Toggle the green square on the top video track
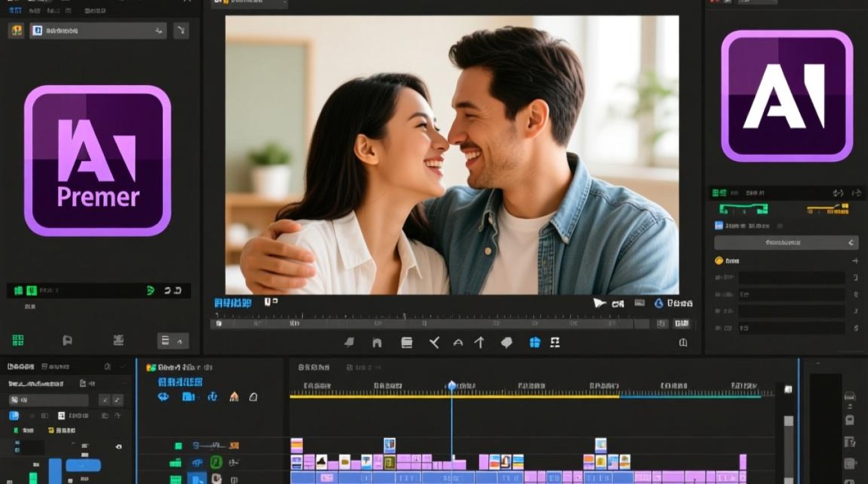This screenshot has width=868, height=484. click(178, 445)
